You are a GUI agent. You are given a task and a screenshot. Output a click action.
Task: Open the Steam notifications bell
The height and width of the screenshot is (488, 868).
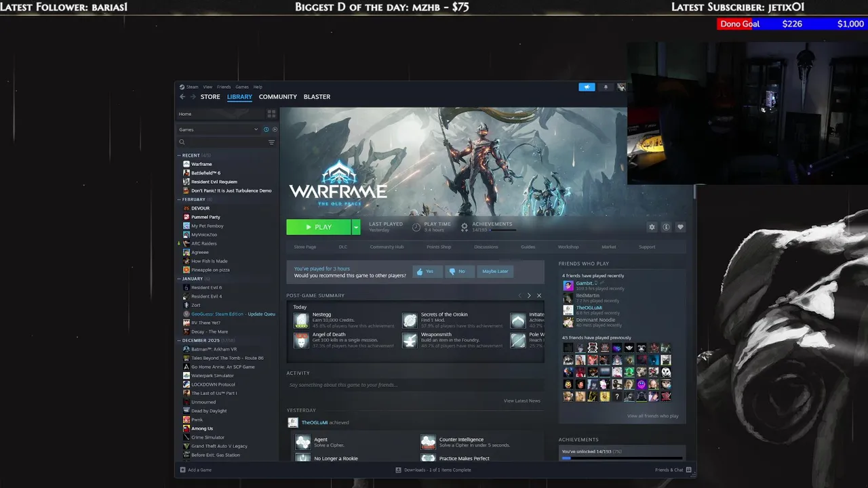(x=606, y=87)
